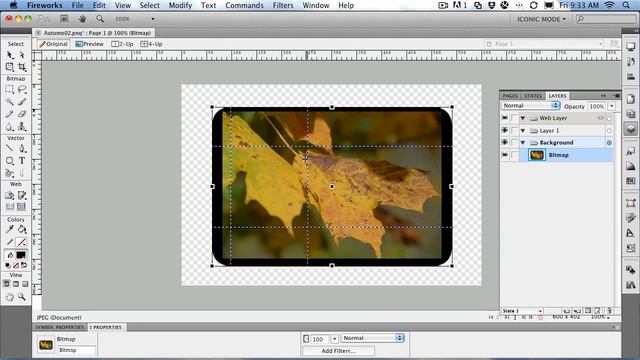Select the Slice tool
The height and width of the screenshot is (360, 640).
(22, 196)
